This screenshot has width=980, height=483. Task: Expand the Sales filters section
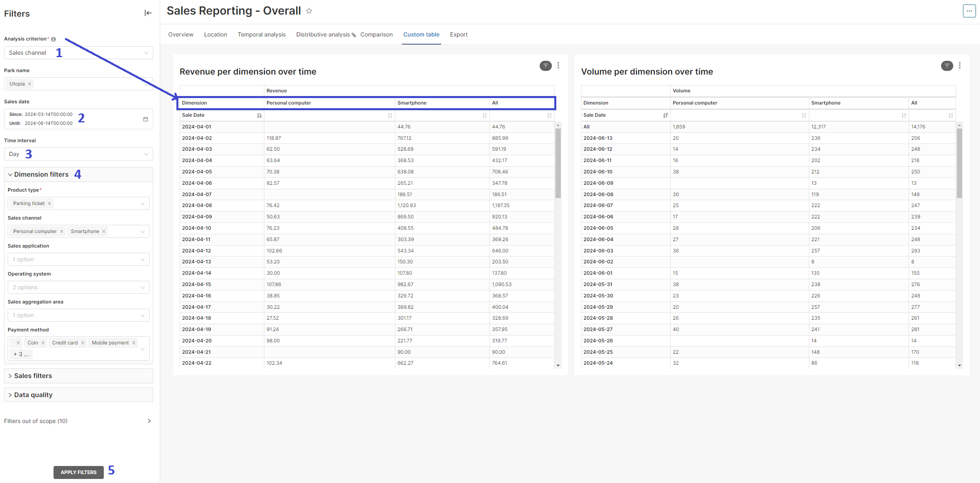click(79, 376)
